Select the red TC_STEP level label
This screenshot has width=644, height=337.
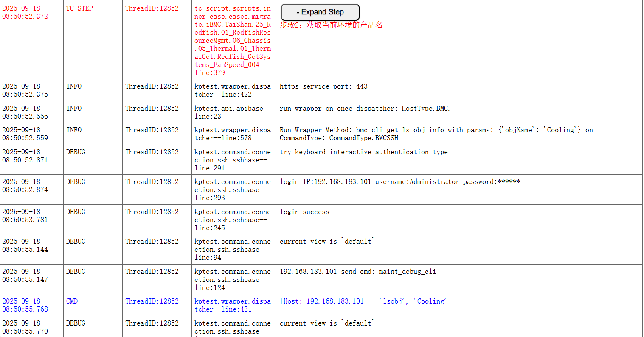[79, 8]
